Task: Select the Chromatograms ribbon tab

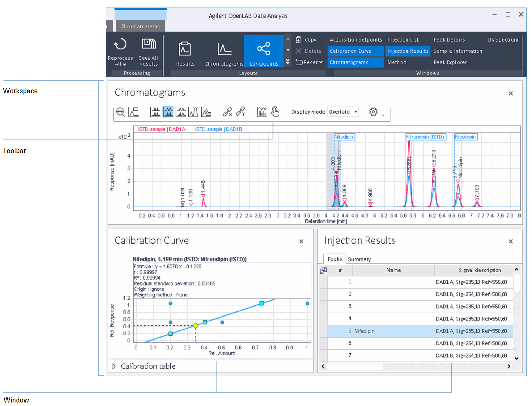Action: [140, 26]
